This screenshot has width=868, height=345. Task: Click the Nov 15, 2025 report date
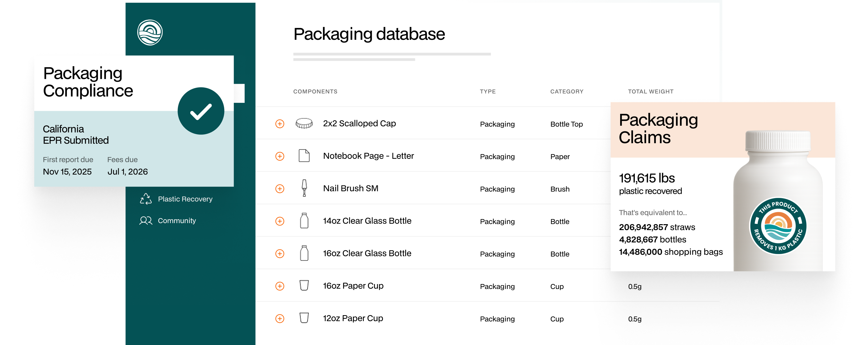coord(67,171)
